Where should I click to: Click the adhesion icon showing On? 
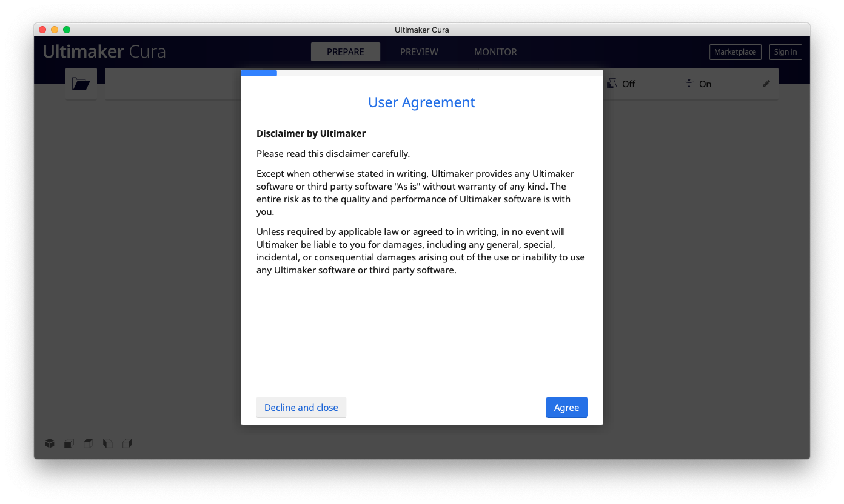point(689,84)
